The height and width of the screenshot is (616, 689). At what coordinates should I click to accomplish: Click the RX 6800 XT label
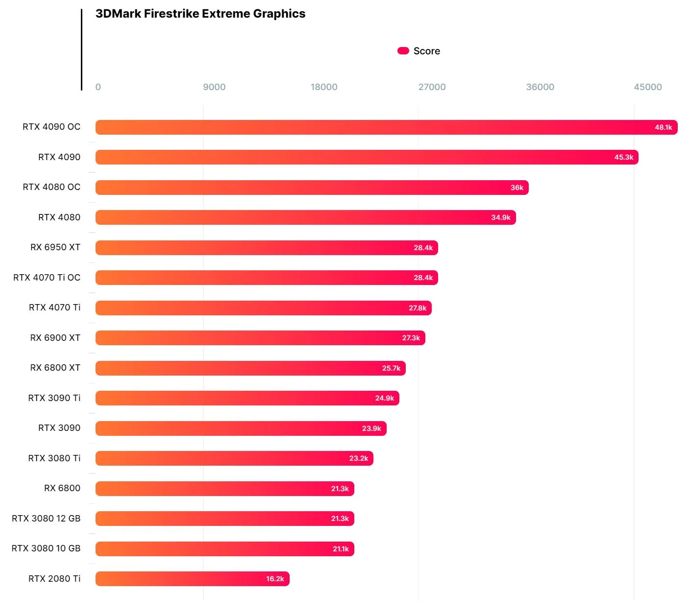(x=55, y=368)
